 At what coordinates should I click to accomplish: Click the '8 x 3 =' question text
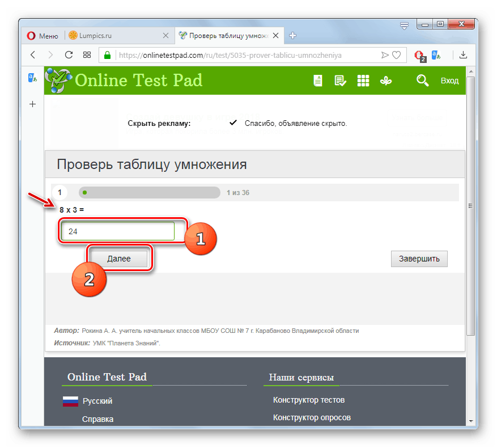click(71, 210)
